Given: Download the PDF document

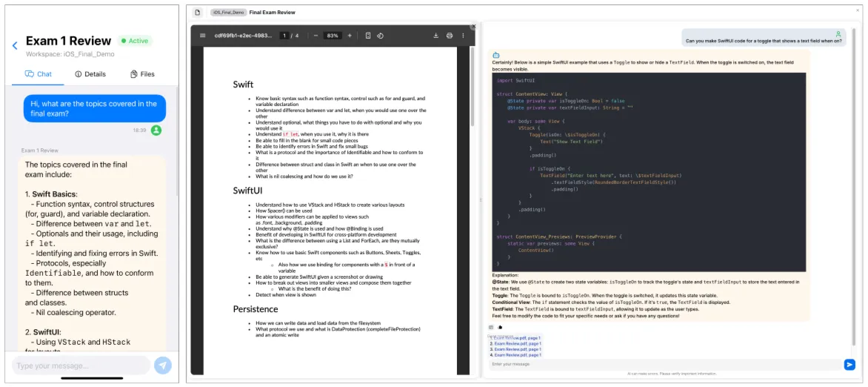Looking at the screenshot, I should coord(435,36).
